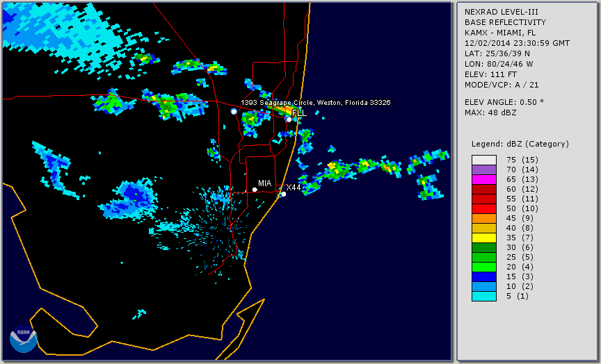601x364 pixels.
Task: Click the Seagrape Circle address marker
Action: [x=234, y=111]
